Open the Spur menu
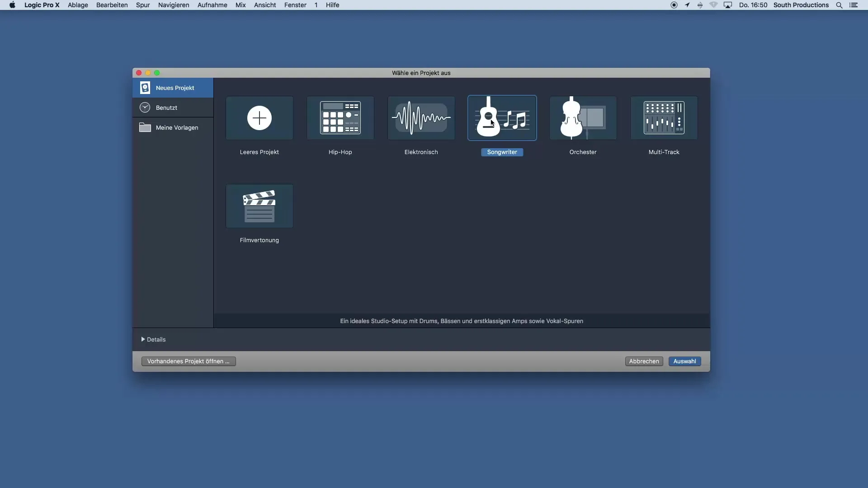 coord(143,5)
